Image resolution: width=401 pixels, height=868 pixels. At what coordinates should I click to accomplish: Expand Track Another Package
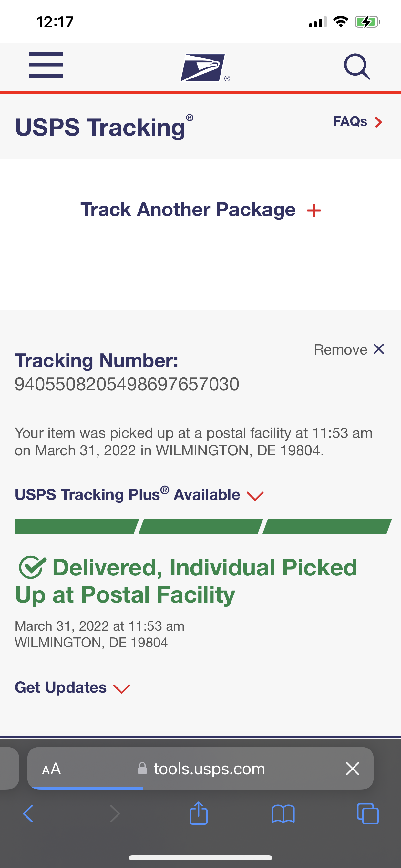point(200,210)
